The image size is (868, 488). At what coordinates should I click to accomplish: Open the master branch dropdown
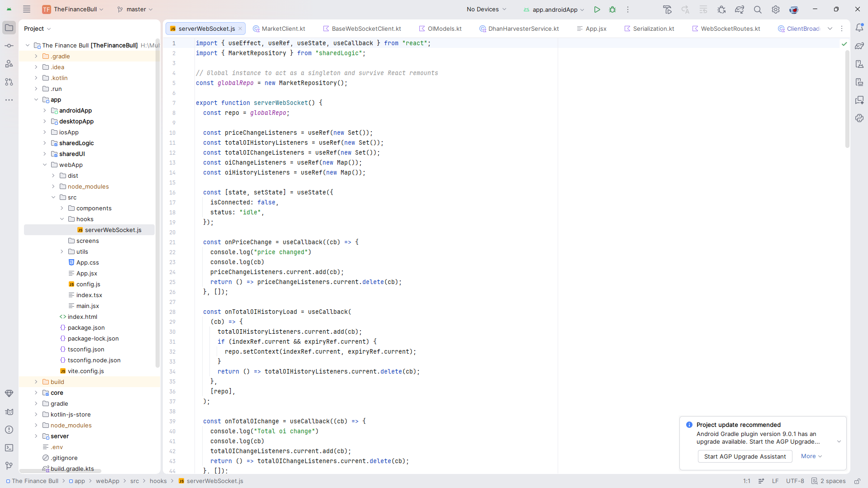(135, 9)
